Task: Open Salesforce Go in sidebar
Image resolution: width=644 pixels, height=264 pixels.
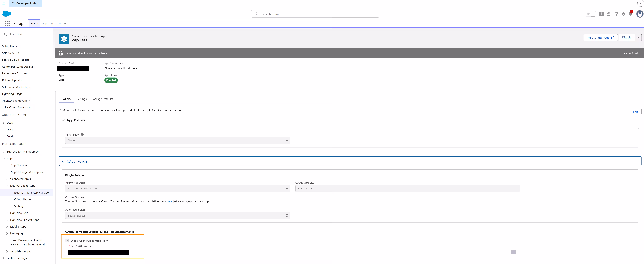Action: coord(10,53)
